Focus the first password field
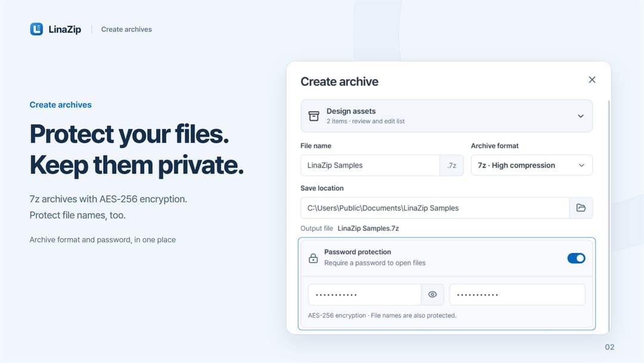This screenshot has width=644, height=363. click(365, 294)
